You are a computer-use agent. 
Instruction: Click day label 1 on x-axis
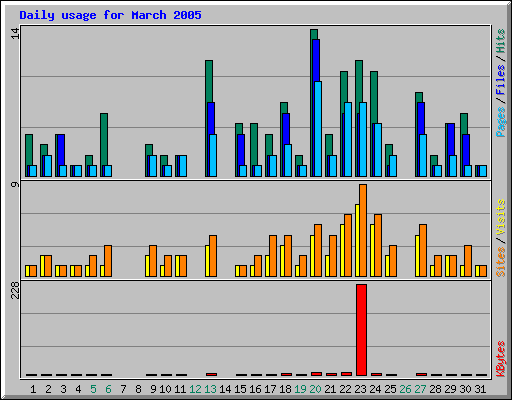tap(33, 389)
